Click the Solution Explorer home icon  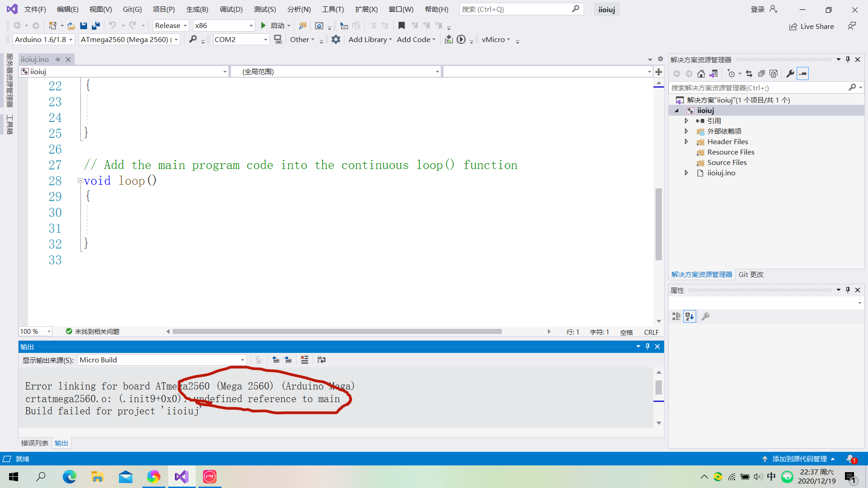701,74
